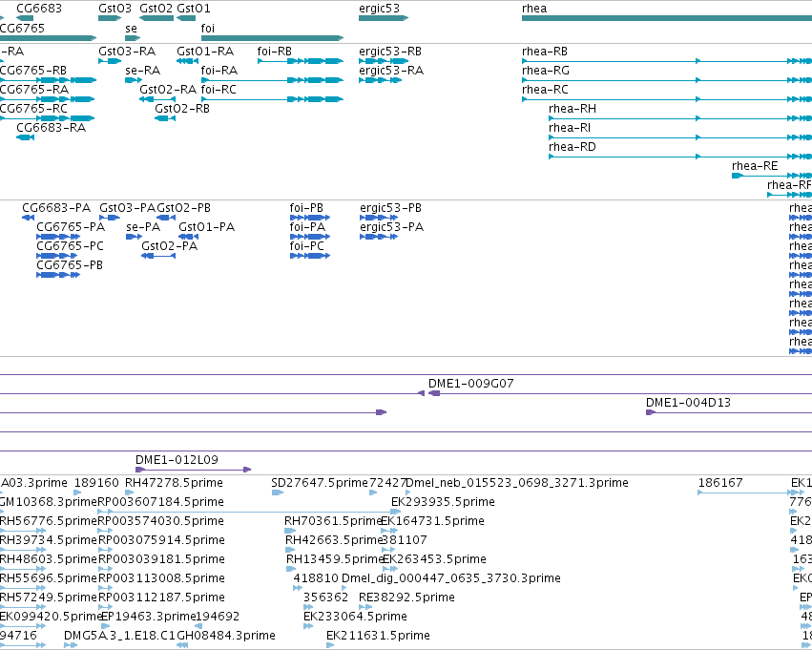Click transcript rhea-RD
The width and height of the screenshot is (812, 650).
pos(680,157)
